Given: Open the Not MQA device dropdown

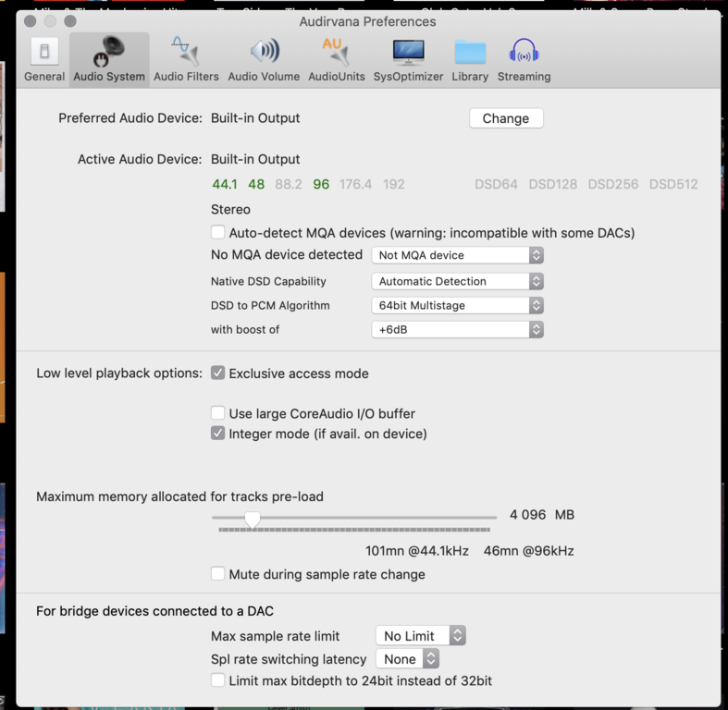Looking at the screenshot, I should point(457,255).
